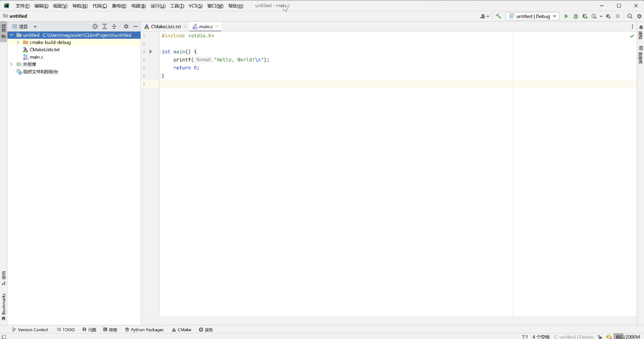Screen dimensions: 644x339
Task: Open Version Control tool window
Action: tap(30, 329)
